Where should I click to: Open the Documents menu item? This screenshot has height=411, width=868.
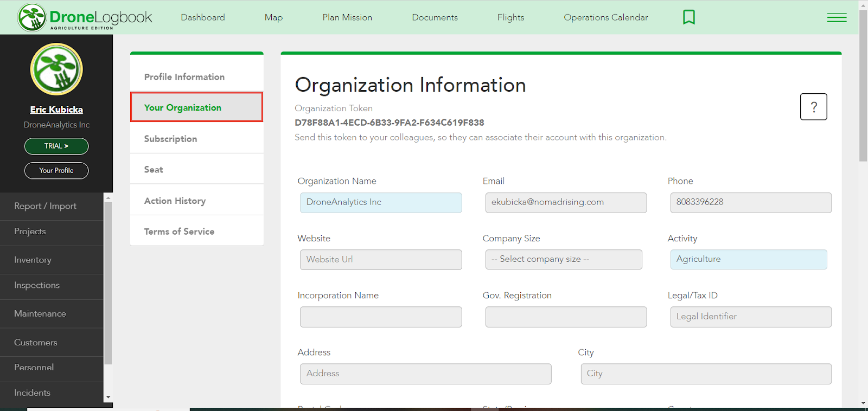point(435,17)
